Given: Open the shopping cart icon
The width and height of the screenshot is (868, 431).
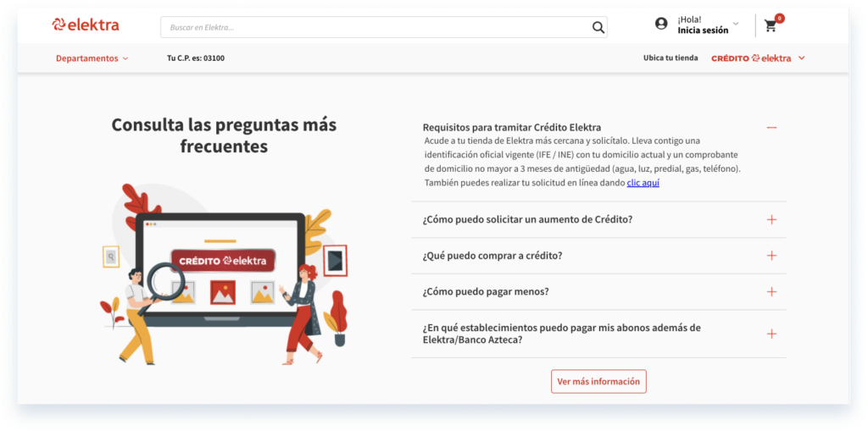Looking at the screenshot, I should 770,26.
